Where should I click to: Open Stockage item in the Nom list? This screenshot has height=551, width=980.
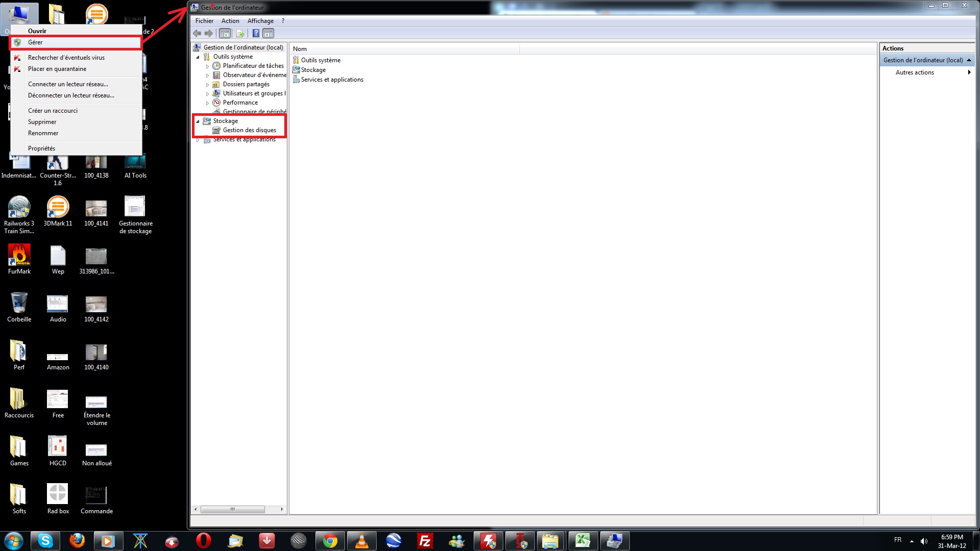click(x=313, y=70)
